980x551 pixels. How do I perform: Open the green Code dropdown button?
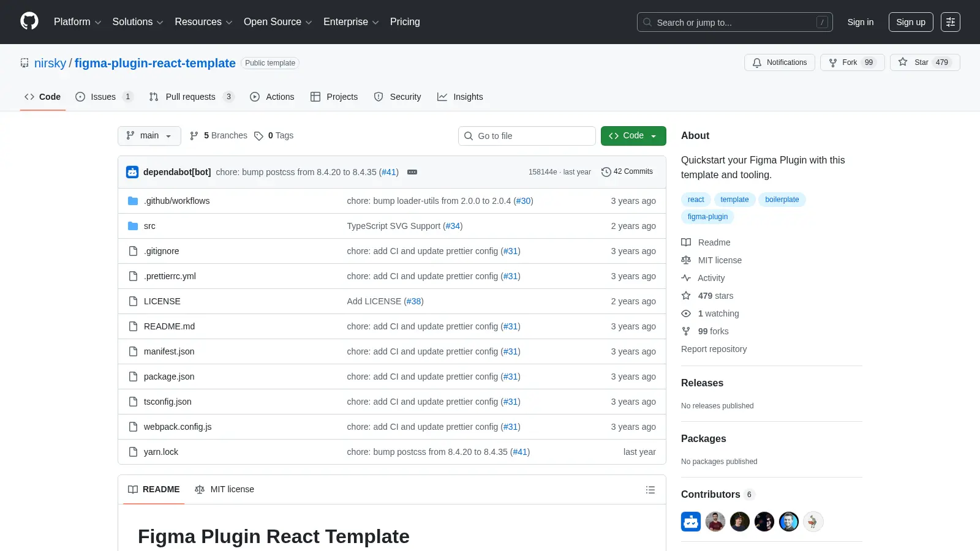[633, 136]
